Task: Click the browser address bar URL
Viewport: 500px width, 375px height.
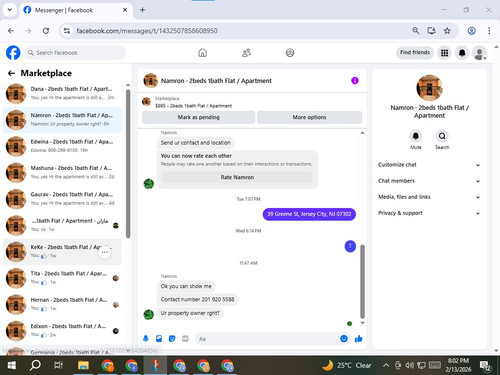Action: (147, 31)
